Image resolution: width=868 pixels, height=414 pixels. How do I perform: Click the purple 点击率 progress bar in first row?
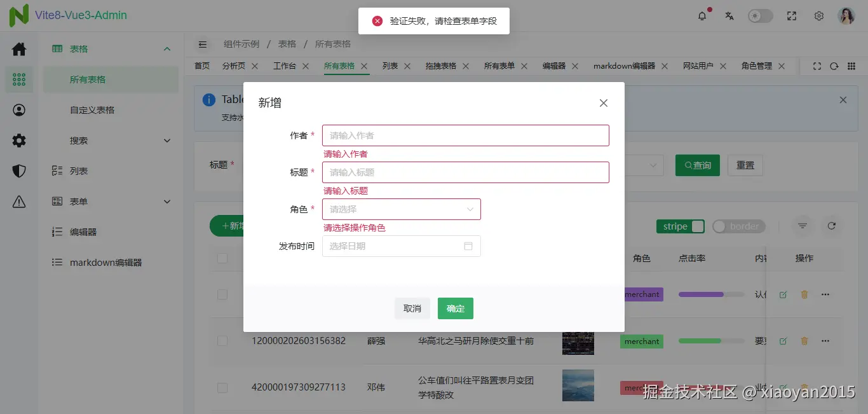tap(712, 294)
